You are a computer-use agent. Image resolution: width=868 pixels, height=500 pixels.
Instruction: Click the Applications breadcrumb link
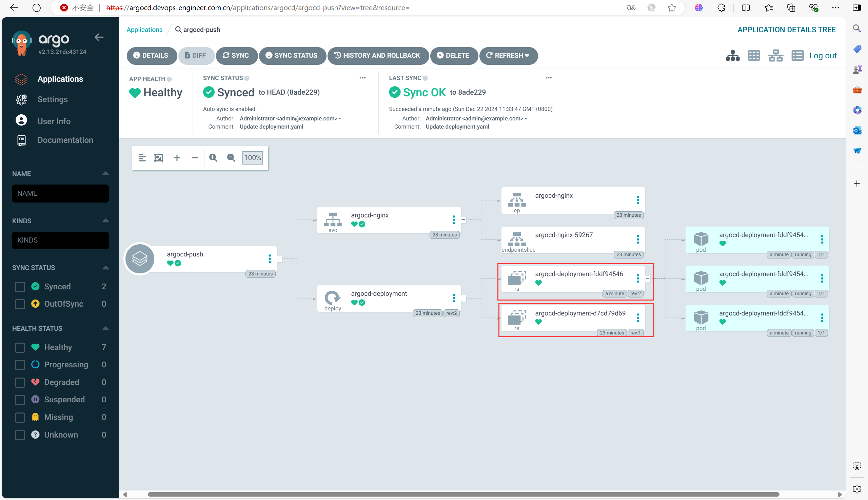144,30
